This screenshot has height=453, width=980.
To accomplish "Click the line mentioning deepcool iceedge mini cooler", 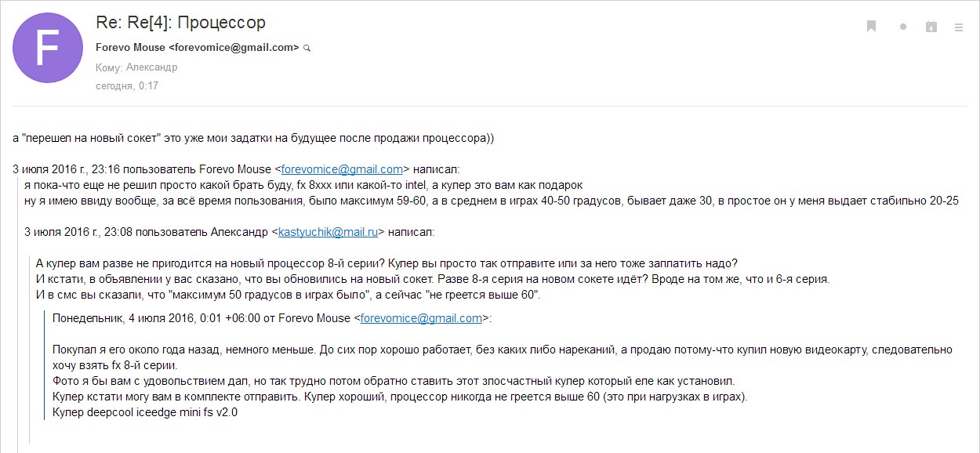I will click(145, 412).
